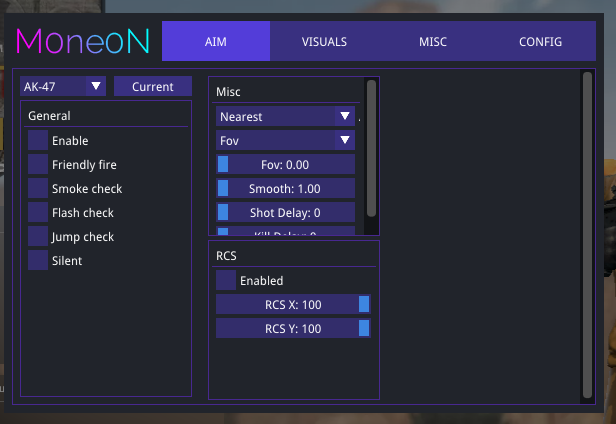Open the CONFIG tab
The image size is (616, 424).
pos(541,41)
